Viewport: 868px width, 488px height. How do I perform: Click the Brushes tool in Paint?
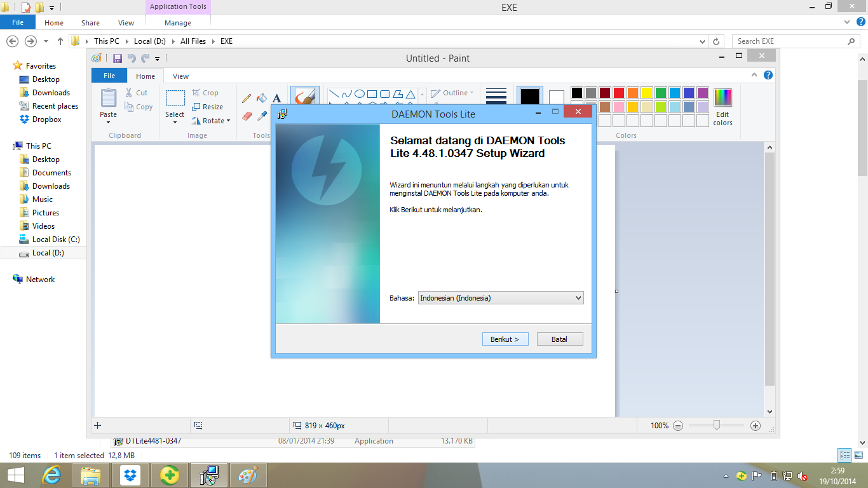click(x=305, y=97)
